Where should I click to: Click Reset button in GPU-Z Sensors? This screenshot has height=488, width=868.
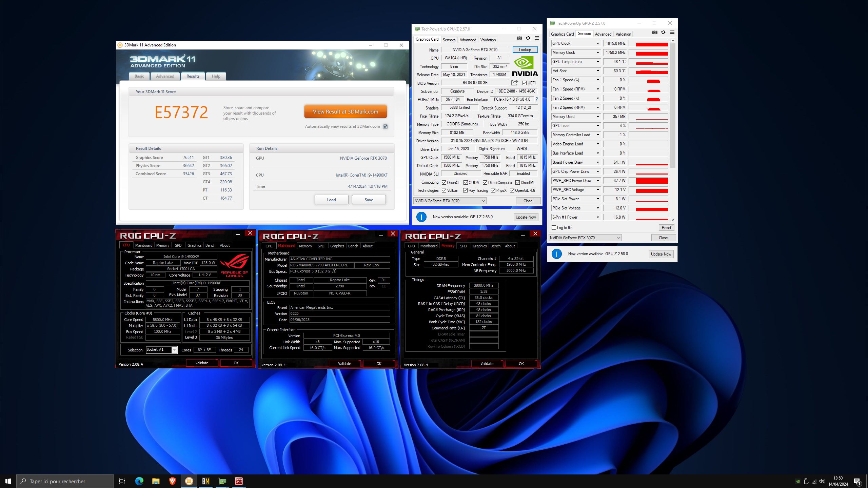tap(666, 228)
